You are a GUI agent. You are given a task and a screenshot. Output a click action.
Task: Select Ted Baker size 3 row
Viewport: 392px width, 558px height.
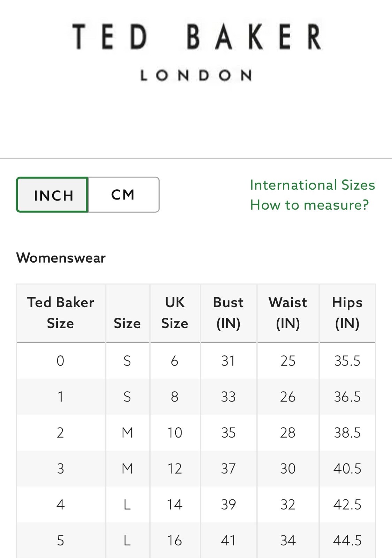pyautogui.click(x=196, y=468)
